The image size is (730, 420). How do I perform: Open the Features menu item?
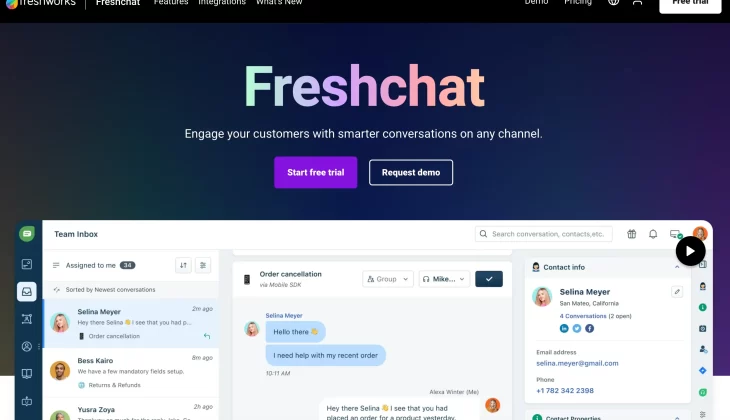pyautogui.click(x=171, y=2)
